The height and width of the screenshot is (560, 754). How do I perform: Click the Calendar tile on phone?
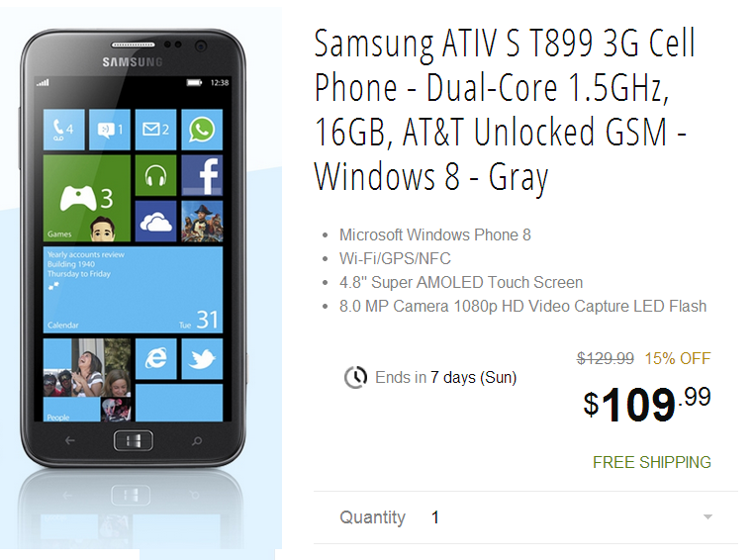pyautogui.click(x=134, y=290)
